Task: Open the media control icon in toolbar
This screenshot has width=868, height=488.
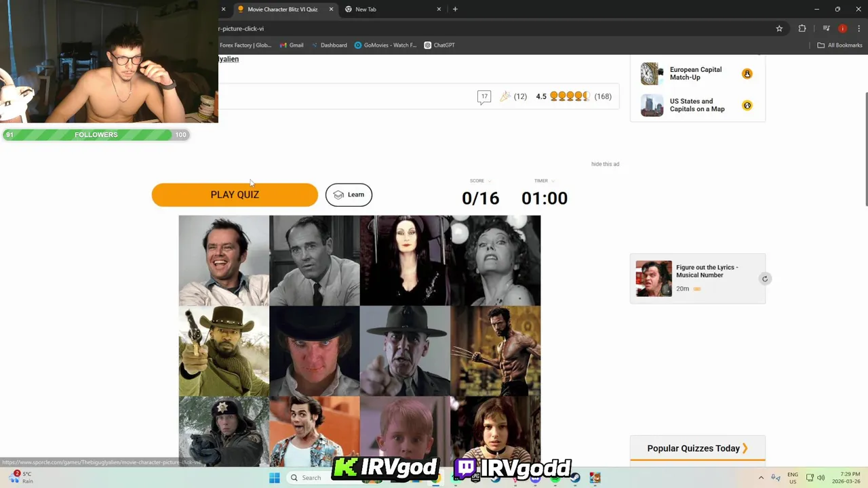Action: tap(826, 28)
